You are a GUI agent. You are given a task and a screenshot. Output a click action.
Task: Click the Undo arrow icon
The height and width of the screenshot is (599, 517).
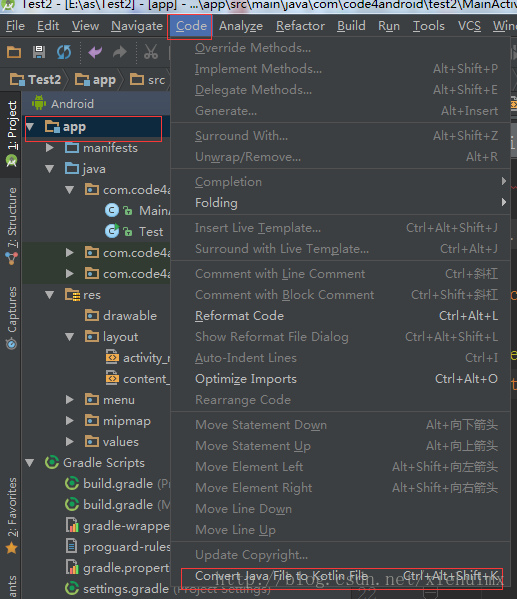(95, 52)
